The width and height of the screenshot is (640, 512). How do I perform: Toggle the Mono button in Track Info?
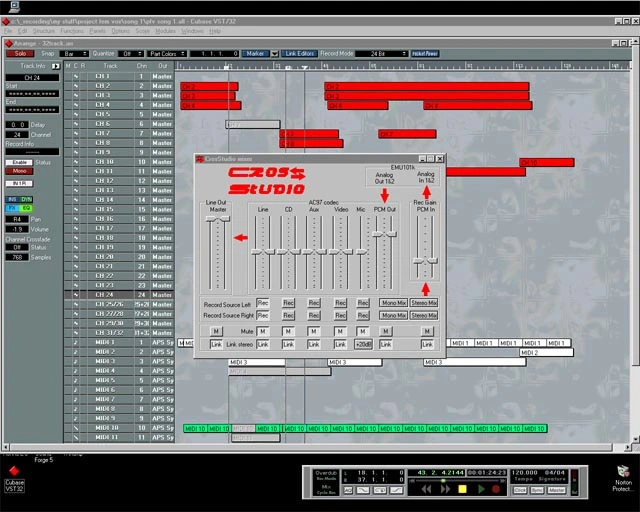(19, 171)
